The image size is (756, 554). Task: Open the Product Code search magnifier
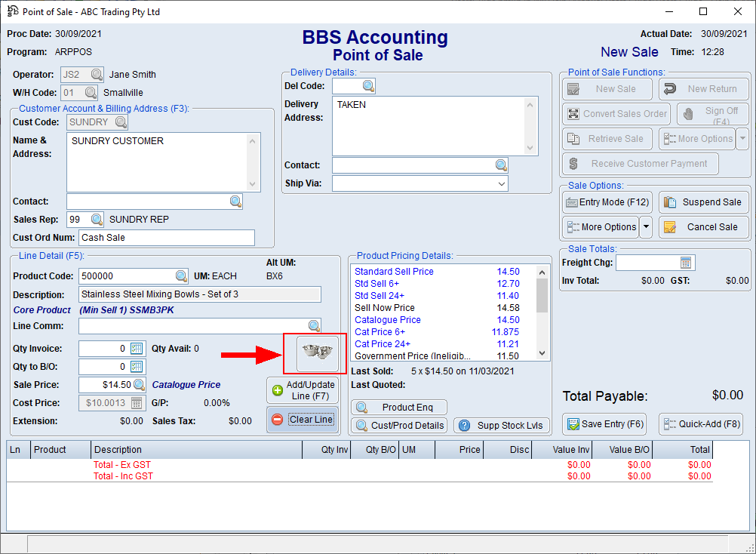coord(179,276)
